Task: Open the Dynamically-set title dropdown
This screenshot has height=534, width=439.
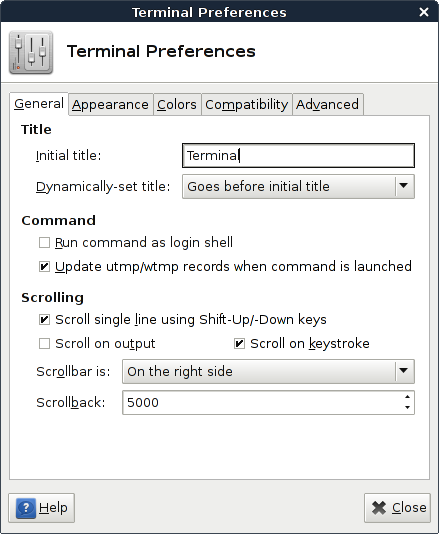Action: click(298, 187)
